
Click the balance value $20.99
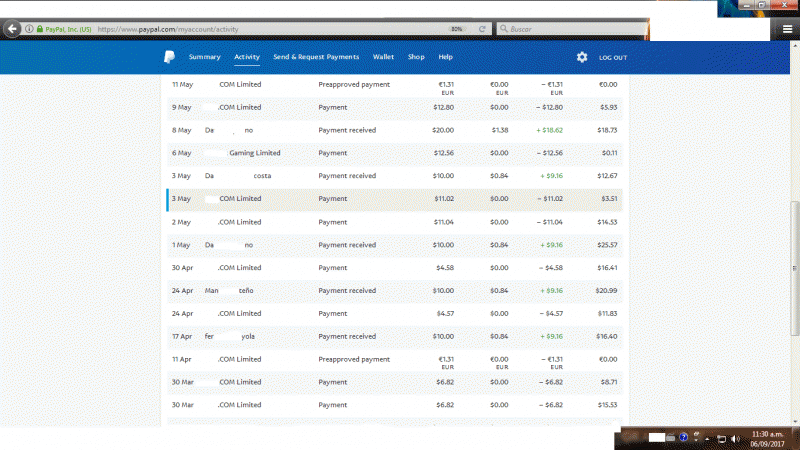coord(606,291)
